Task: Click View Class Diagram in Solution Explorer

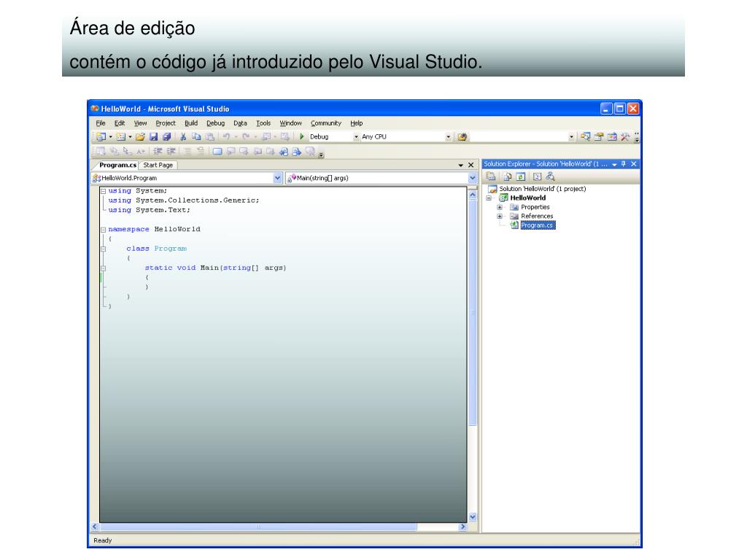Action: point(551,176)
